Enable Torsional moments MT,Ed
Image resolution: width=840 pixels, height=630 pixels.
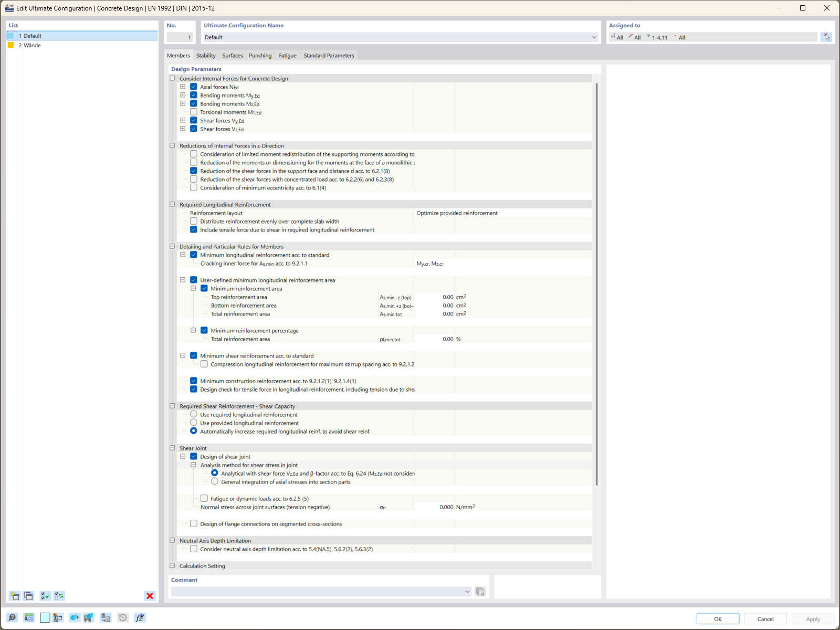tap(194, 111)
